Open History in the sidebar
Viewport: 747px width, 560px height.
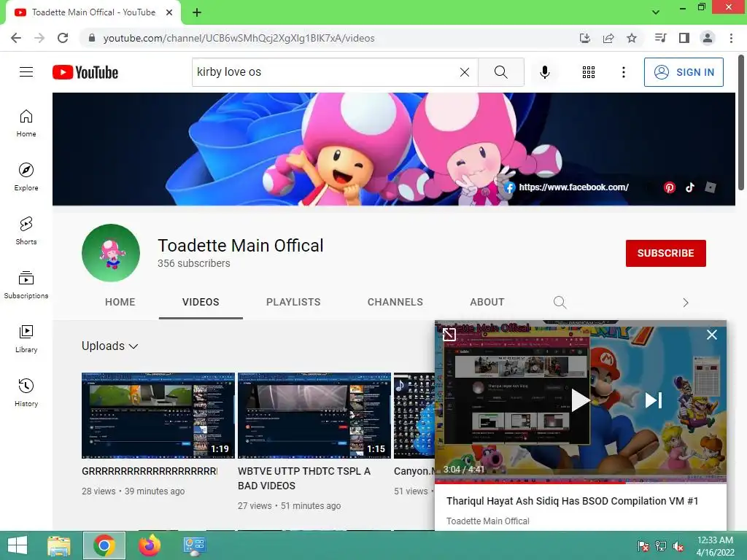[26, 392]
